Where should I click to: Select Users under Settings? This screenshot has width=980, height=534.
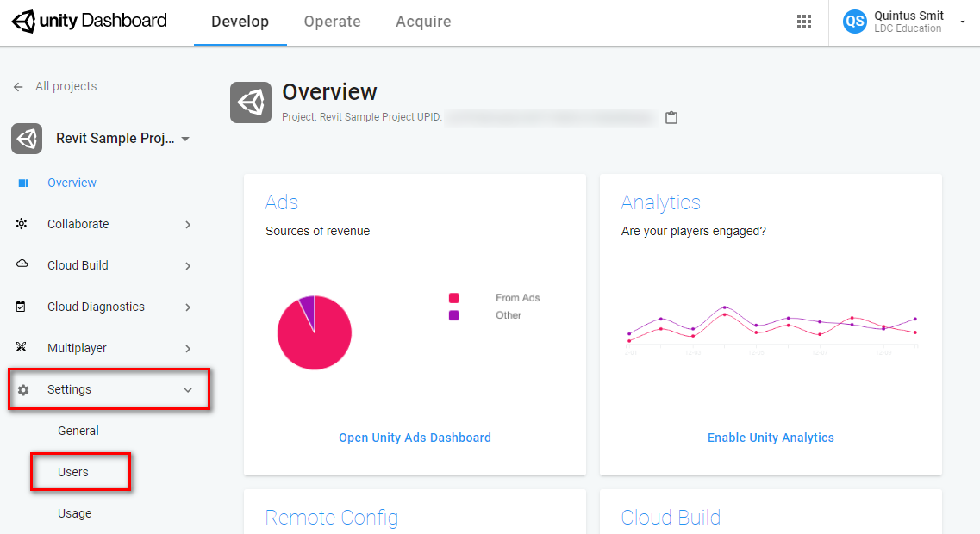(73, 472)
